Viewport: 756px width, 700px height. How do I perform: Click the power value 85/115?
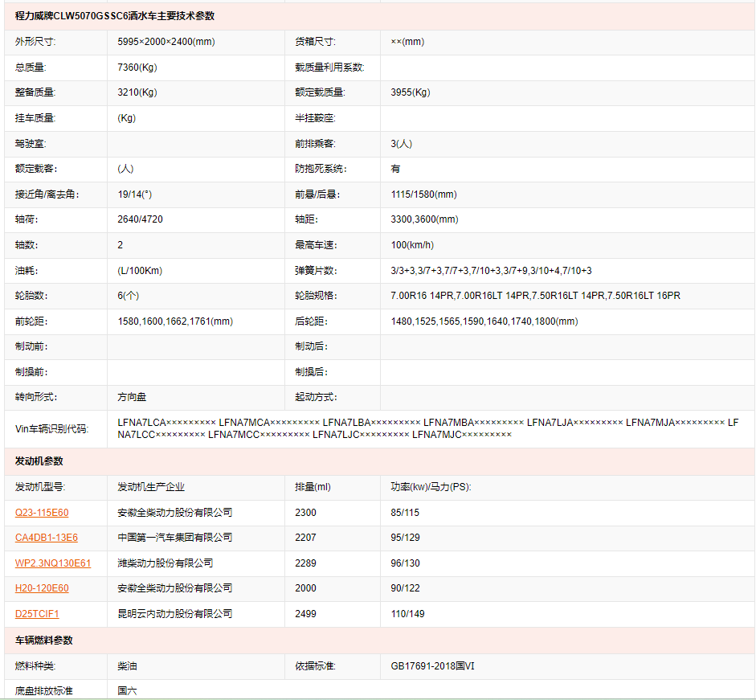point(405,512)
